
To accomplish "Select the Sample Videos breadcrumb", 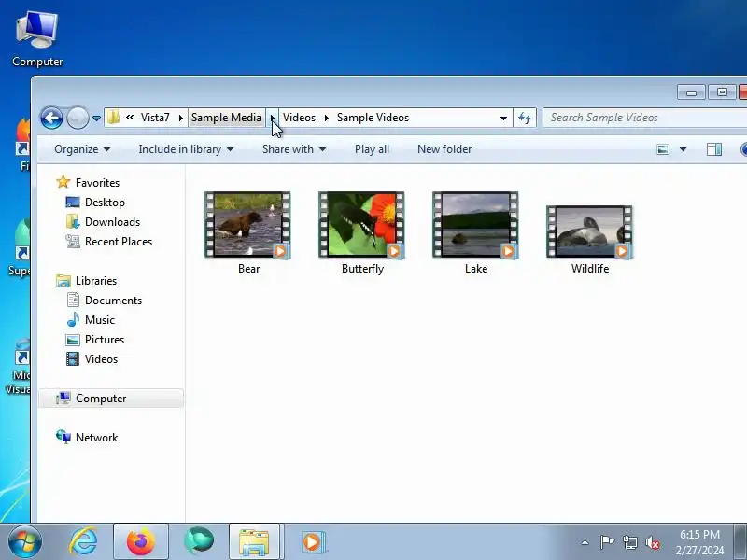I will pyautogui.click(x=373, y=118).
